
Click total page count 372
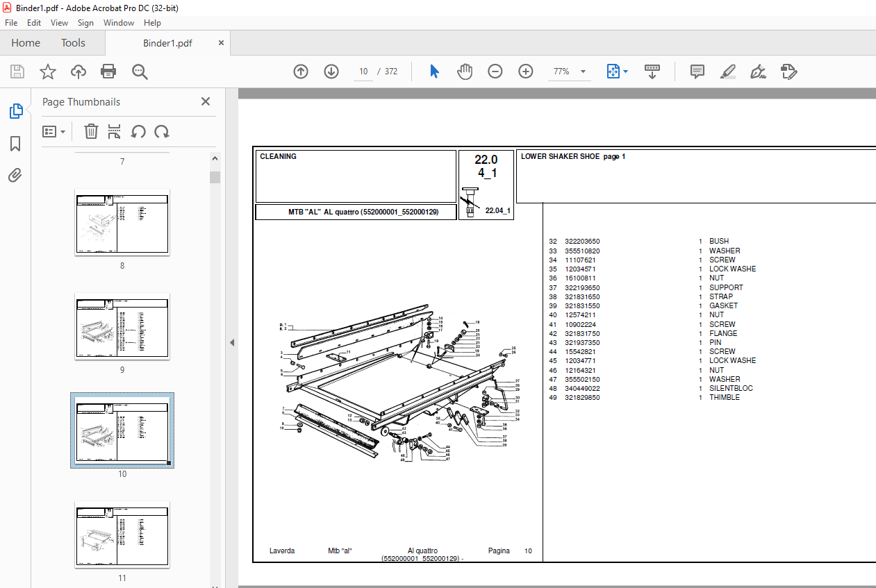point(391,72)
